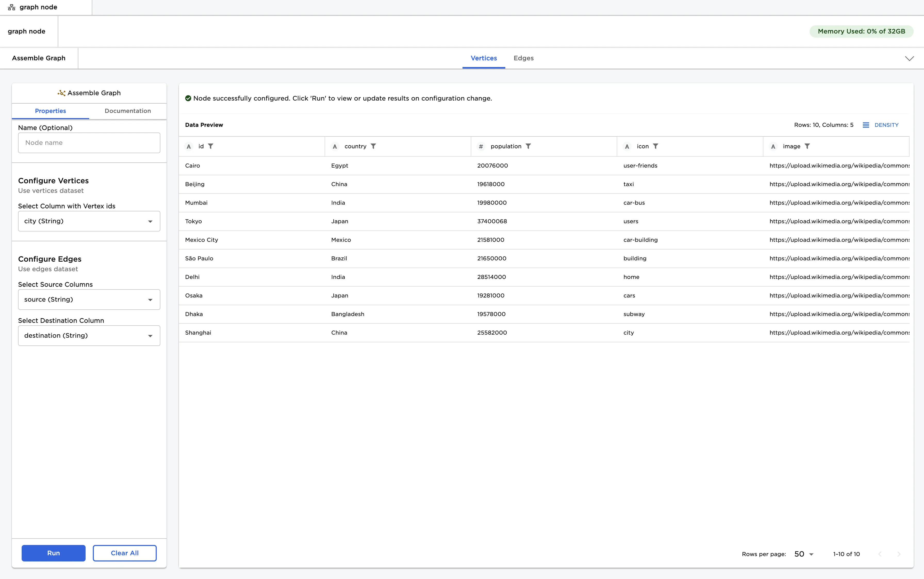Go to next page arrow
924x579 pixels.
click(x=899, y=554)
